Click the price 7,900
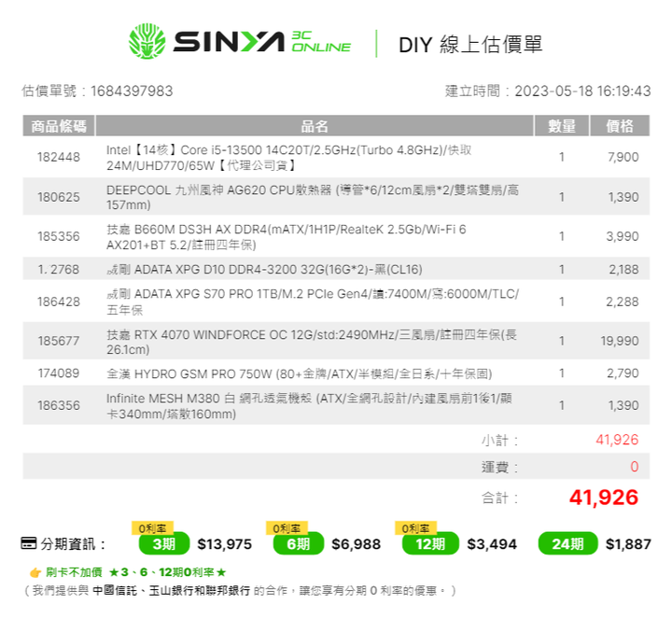This screenshot has height=618, width=672. click(623, 157)
